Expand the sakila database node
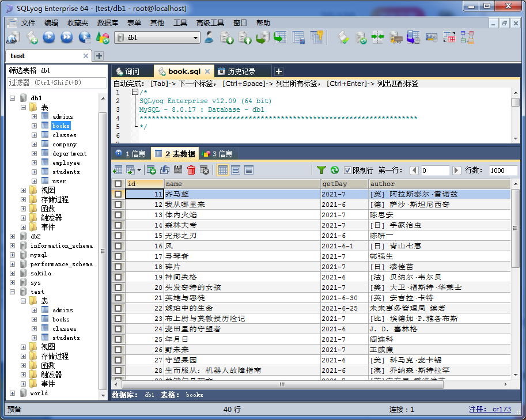This screenshot has width=526, height=420. point(13,274)
